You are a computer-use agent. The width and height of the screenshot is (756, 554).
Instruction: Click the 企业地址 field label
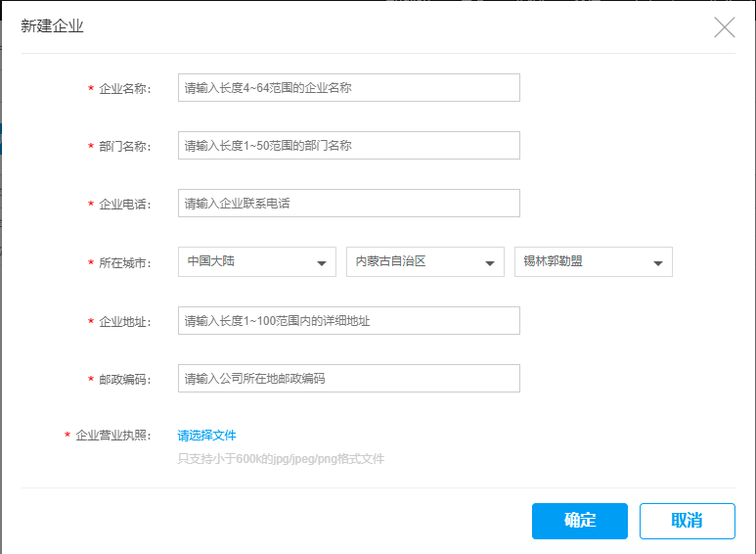click(x=124, y=322)
